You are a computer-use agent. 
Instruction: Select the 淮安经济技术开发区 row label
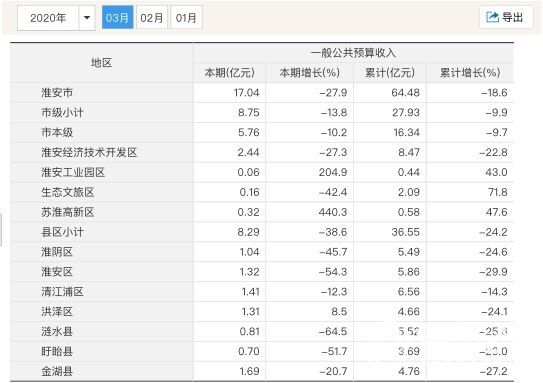(89, 152)
